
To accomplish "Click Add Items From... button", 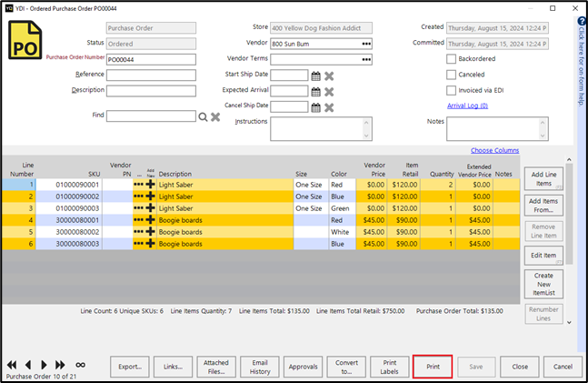I will point(543,205).
